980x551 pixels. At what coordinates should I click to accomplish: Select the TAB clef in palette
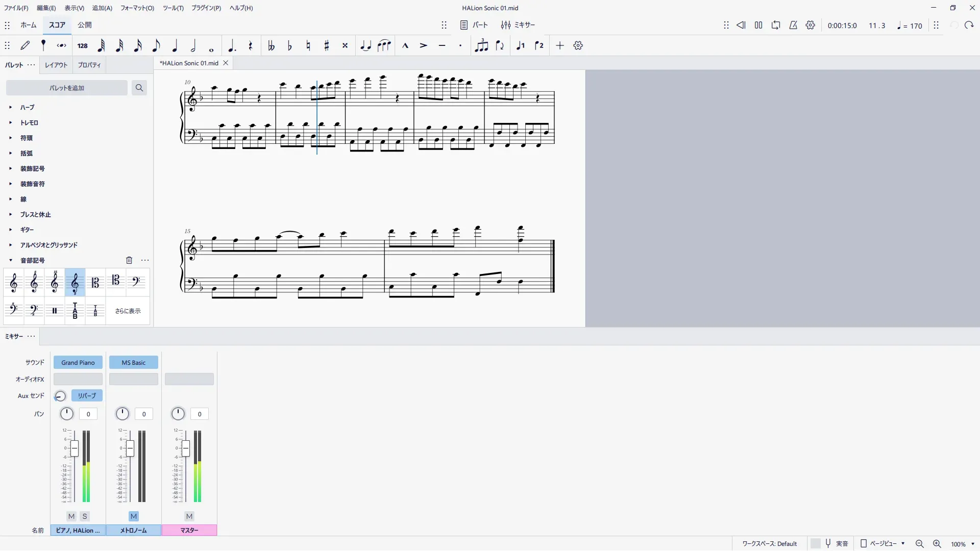pos(75,311)
